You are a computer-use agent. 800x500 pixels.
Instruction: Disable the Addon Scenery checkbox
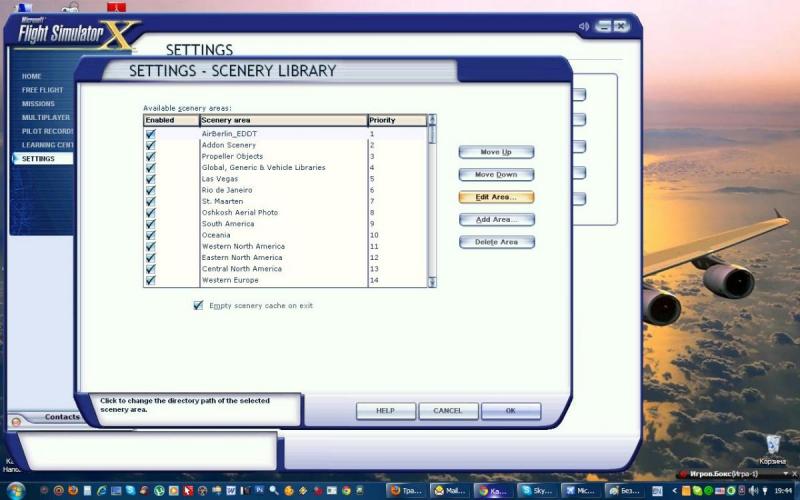click(151, 145)
